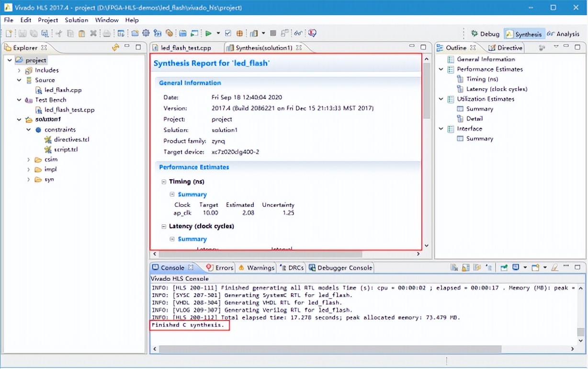588x369 pixels.
Task: Open the Solution menu
Action: coord(77,20)
